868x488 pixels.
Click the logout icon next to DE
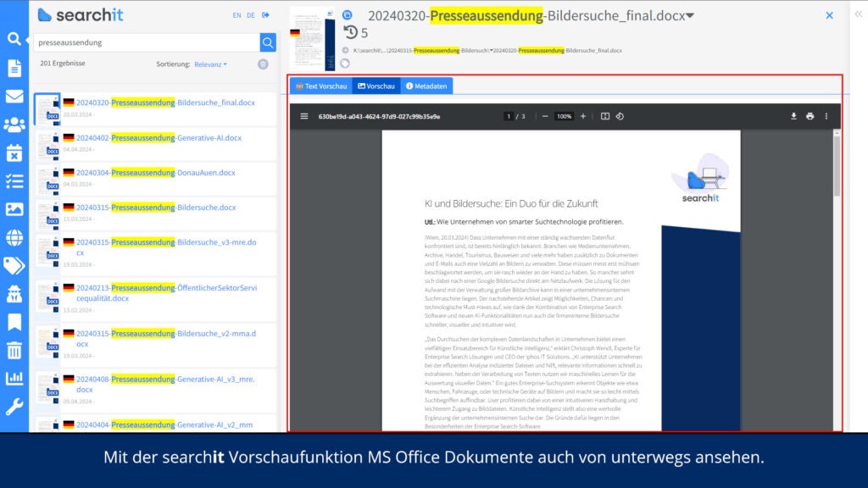coord(265,15)
